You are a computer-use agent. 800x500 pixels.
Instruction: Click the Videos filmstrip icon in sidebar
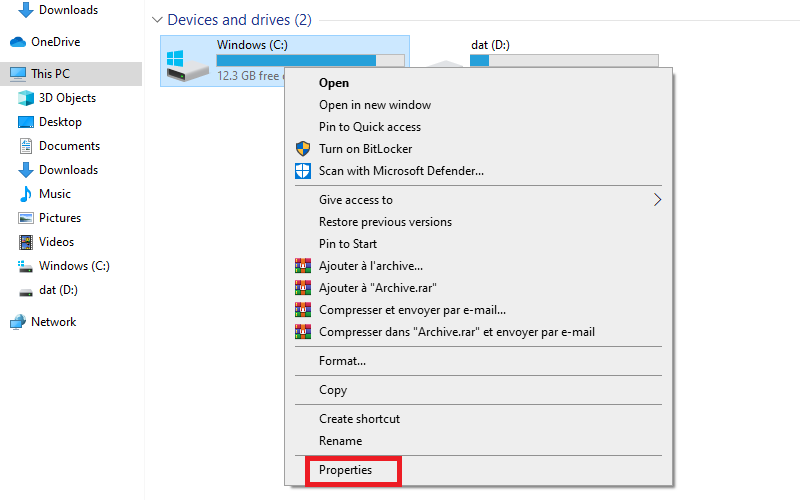tap(26, 242)
